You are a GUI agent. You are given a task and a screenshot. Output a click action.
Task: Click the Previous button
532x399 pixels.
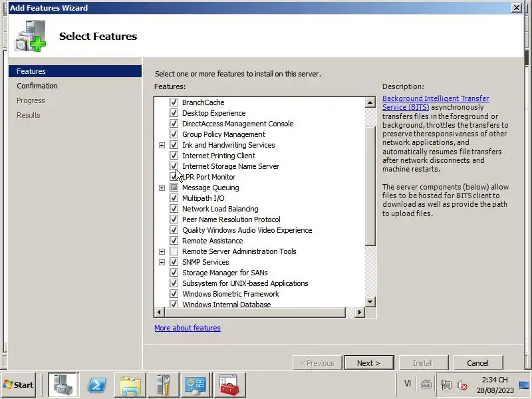(x=317, y=362)
